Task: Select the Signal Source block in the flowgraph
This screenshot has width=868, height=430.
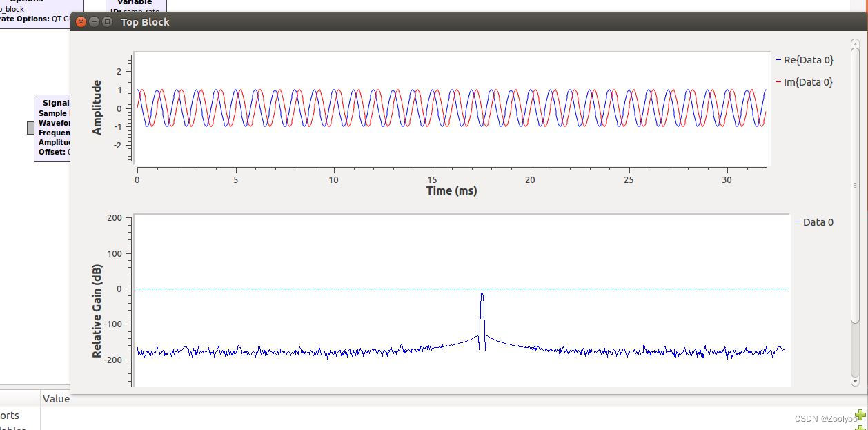Action: (52, 128)
